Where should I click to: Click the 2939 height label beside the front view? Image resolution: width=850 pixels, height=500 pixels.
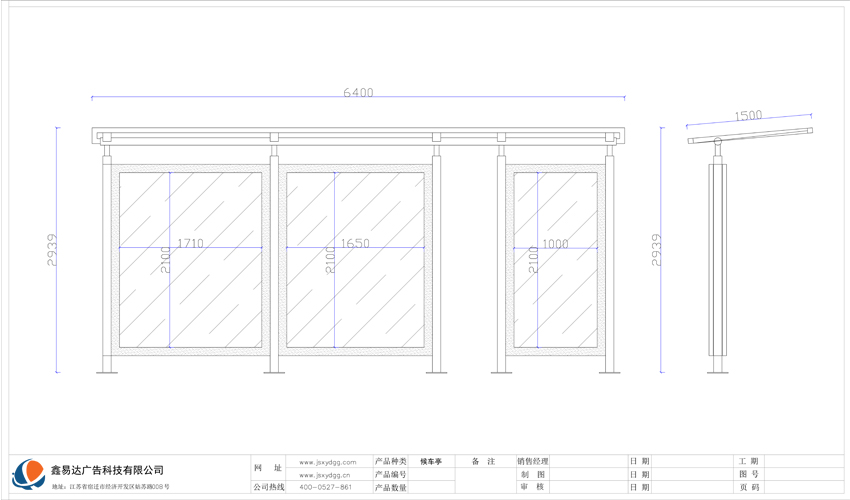52,250
